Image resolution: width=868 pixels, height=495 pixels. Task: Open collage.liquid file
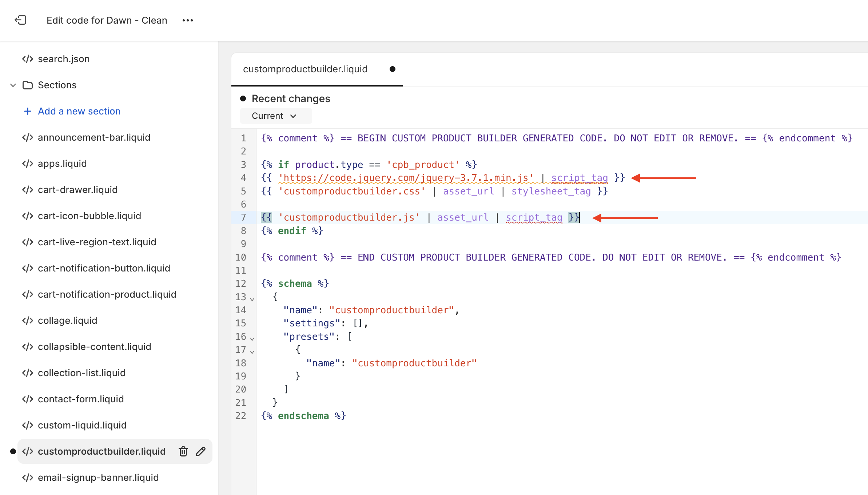click(x=67, y=321)
